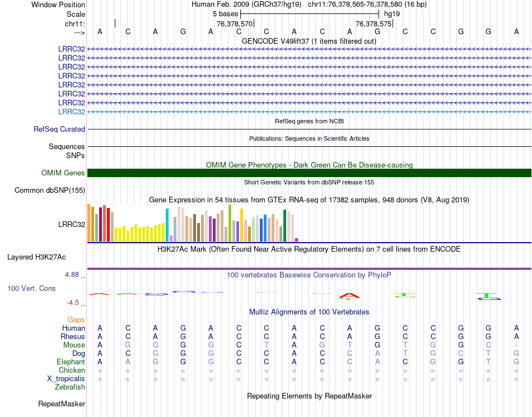Open the RefSeq Curated track label

(x=59, y=129)
